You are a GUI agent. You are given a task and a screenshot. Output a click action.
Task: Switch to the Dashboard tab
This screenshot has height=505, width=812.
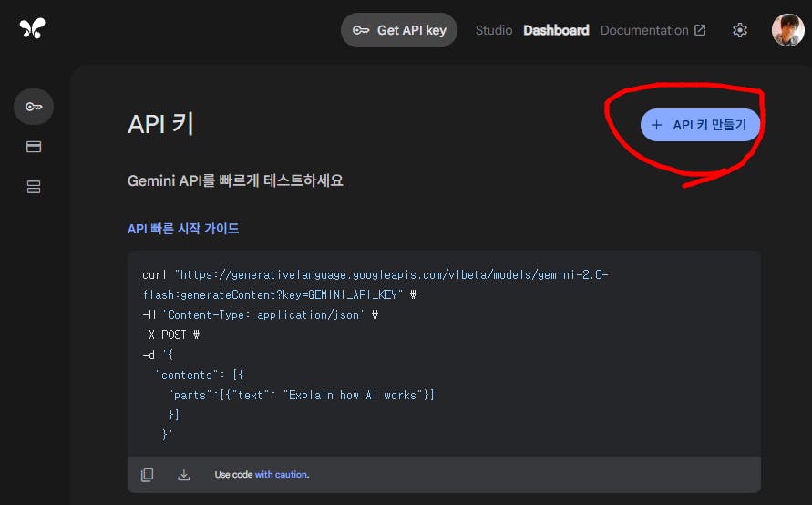(556, 30)
